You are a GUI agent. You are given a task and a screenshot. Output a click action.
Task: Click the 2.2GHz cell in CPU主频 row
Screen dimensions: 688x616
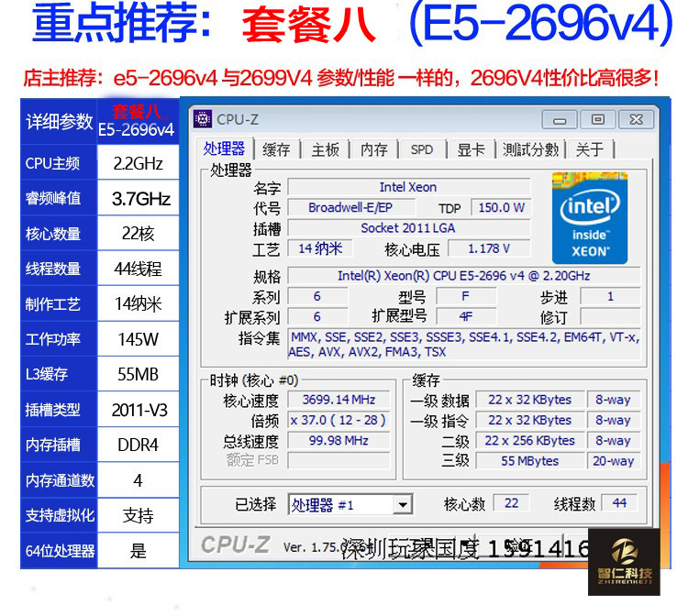pos(138,163)
